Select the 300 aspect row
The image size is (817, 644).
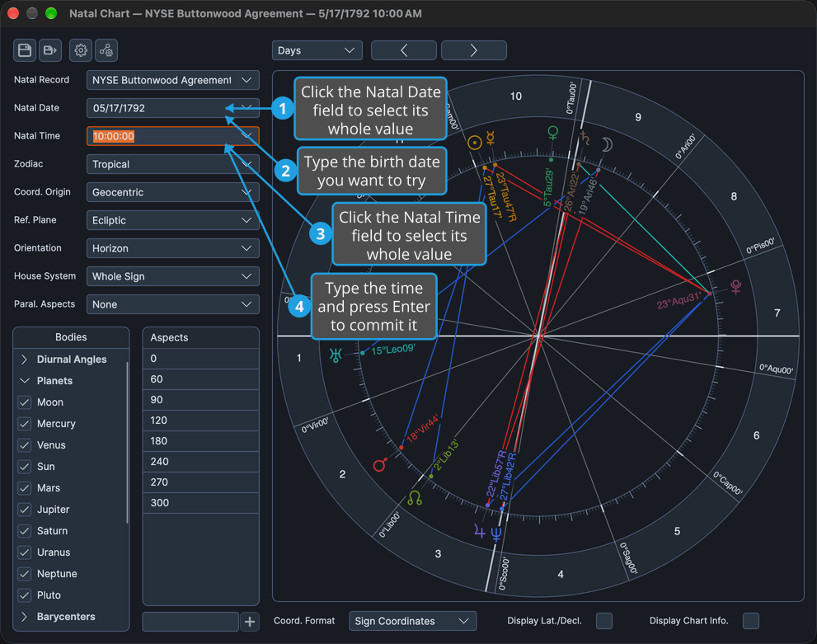coord(201,503)
